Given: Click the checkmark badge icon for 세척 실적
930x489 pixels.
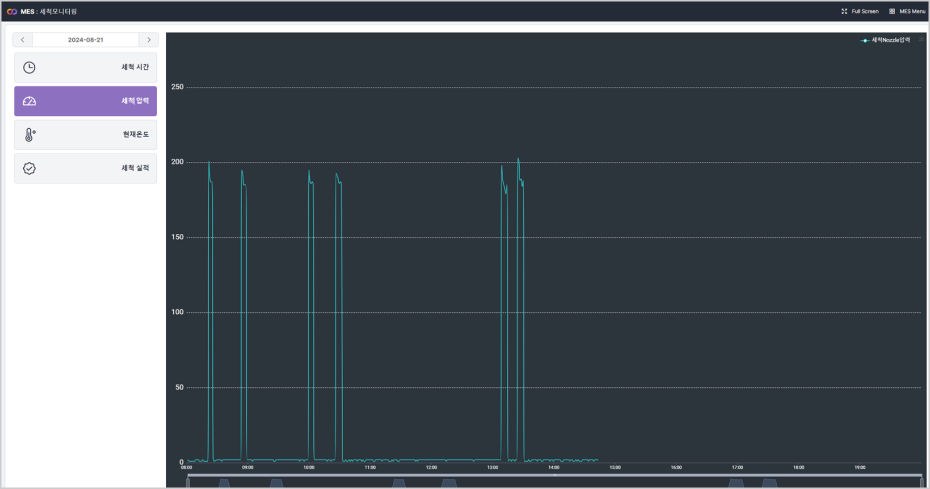Looking at the screenshot, I should pos(29,168).
